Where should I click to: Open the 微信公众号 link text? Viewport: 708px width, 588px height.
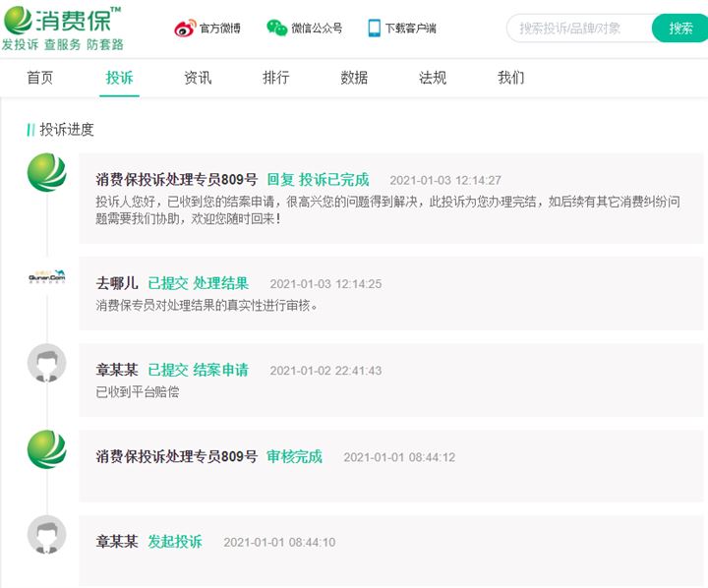(317, 28)
